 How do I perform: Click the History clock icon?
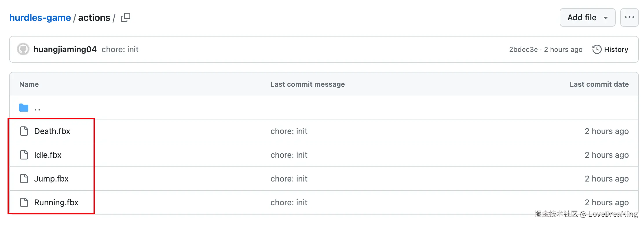coord(597,49)
